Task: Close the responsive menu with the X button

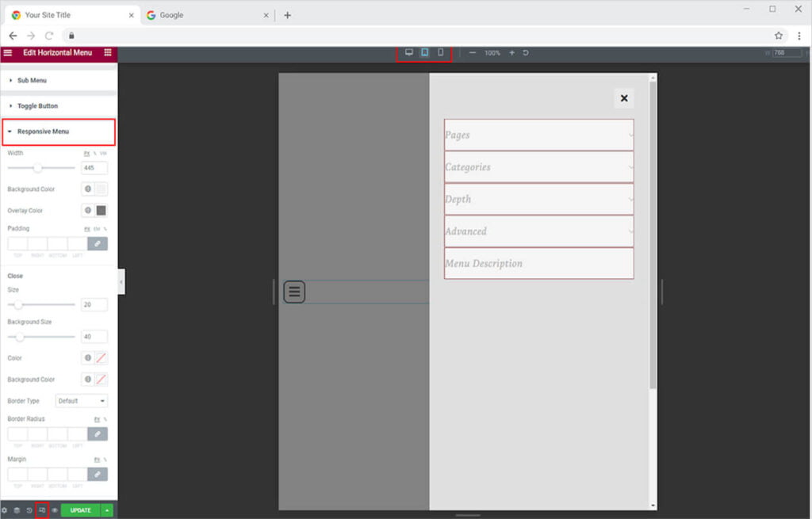Action: click(624, 98)
